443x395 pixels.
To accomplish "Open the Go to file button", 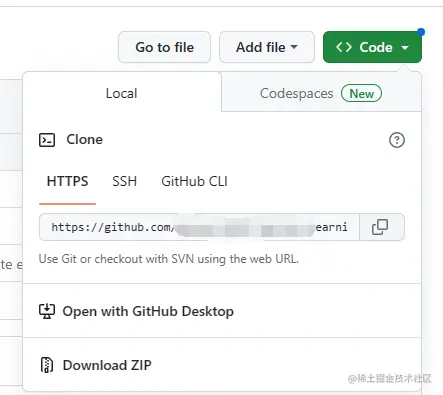I will coord(164,47).
